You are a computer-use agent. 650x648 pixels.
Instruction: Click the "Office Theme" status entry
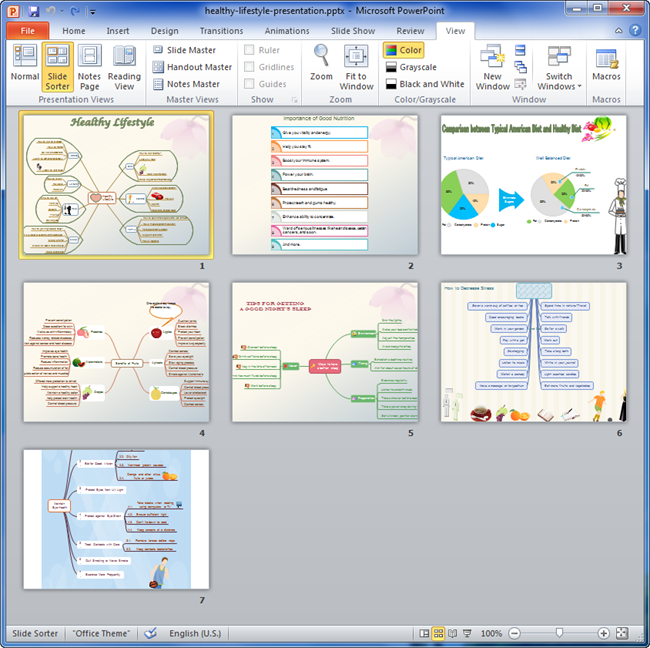pyautogui.click(x=101, y=633)
